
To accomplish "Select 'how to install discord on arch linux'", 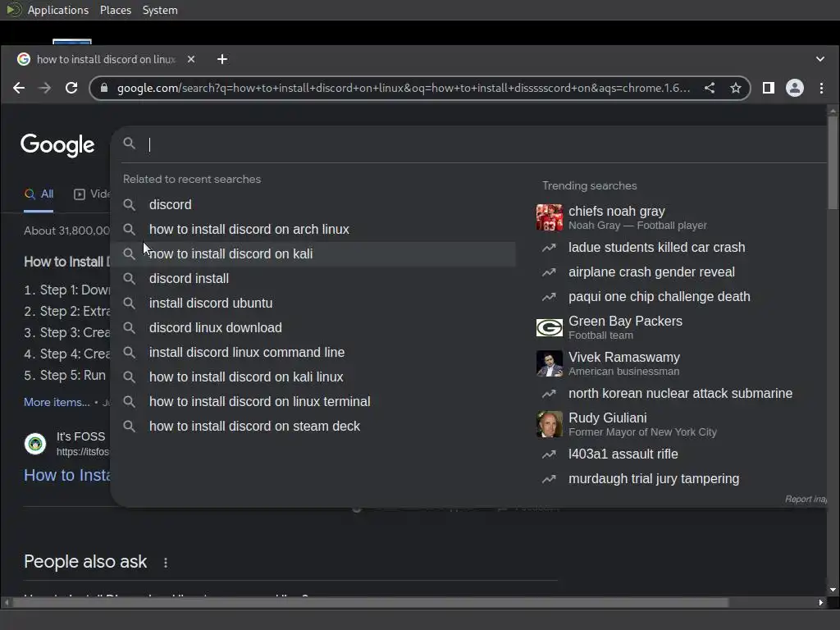I will (313, 230).
